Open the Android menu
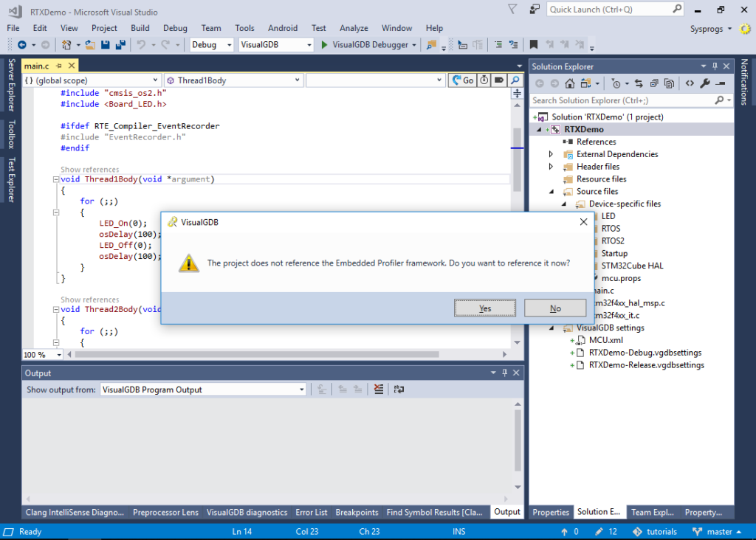 click(283, 27)
